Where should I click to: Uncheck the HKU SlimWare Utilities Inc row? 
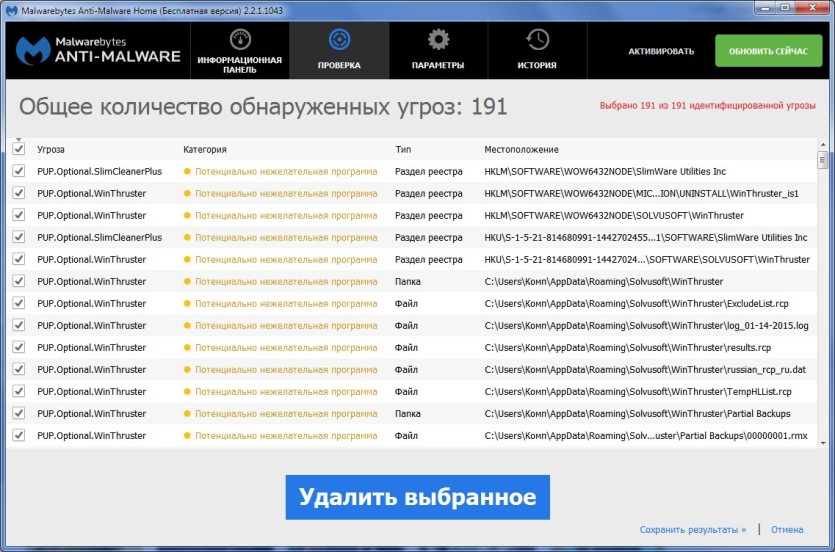tap(19, 237)
